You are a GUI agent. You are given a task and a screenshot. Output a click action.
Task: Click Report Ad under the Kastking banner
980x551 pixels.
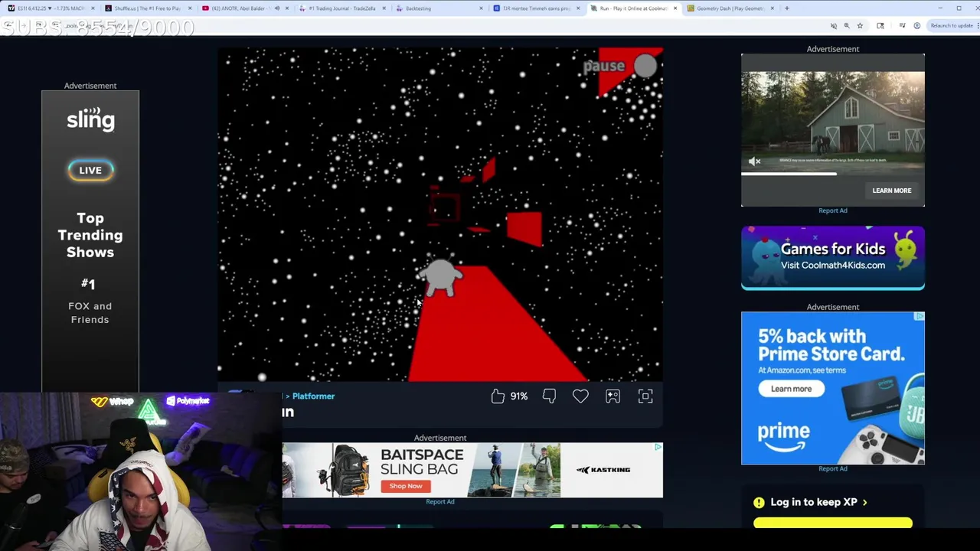439,502
